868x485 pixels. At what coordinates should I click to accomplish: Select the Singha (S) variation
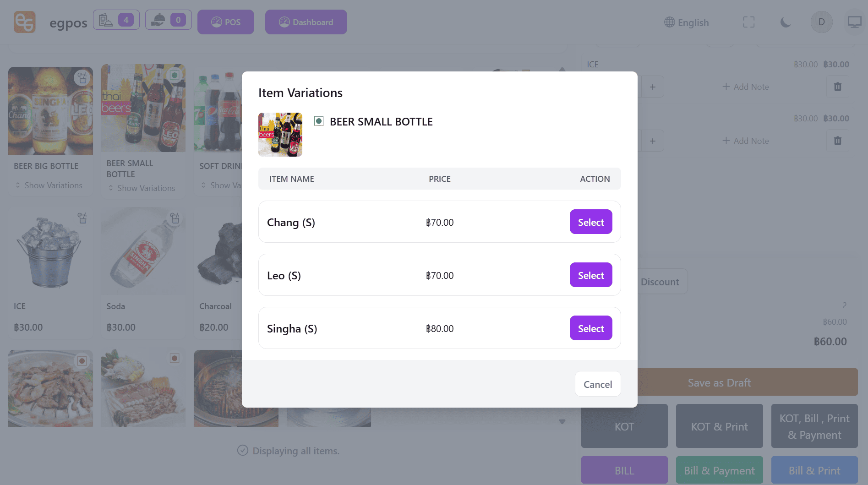[590, 328]
